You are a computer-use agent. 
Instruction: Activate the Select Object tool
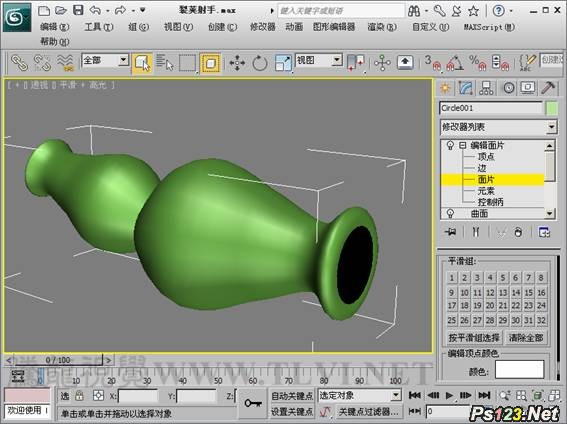click(142, 63)
